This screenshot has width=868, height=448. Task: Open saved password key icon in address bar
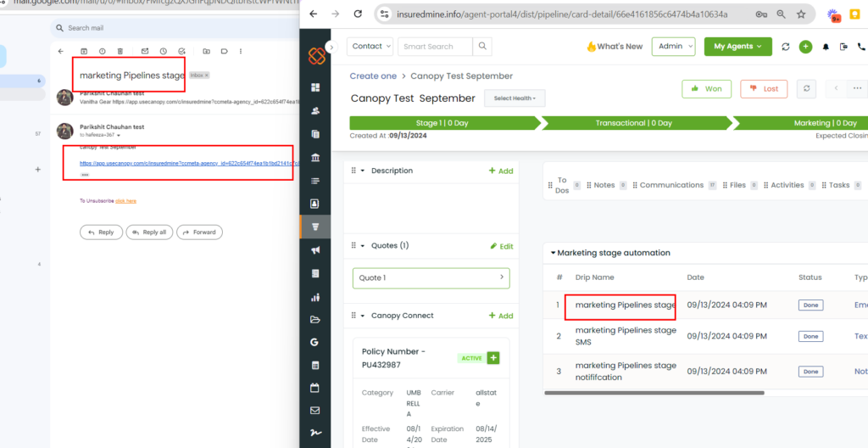pos(761,14)
